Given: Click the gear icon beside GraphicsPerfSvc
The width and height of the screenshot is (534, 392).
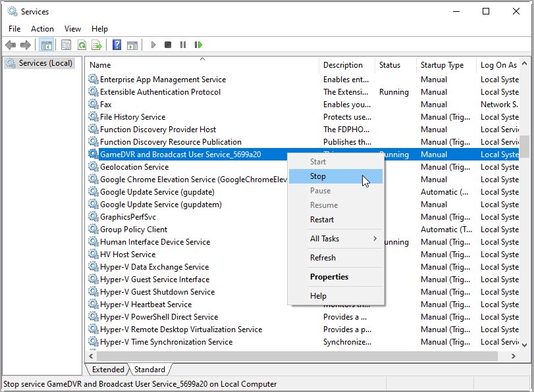Looking at the screenshot, I should pos(93,217).
